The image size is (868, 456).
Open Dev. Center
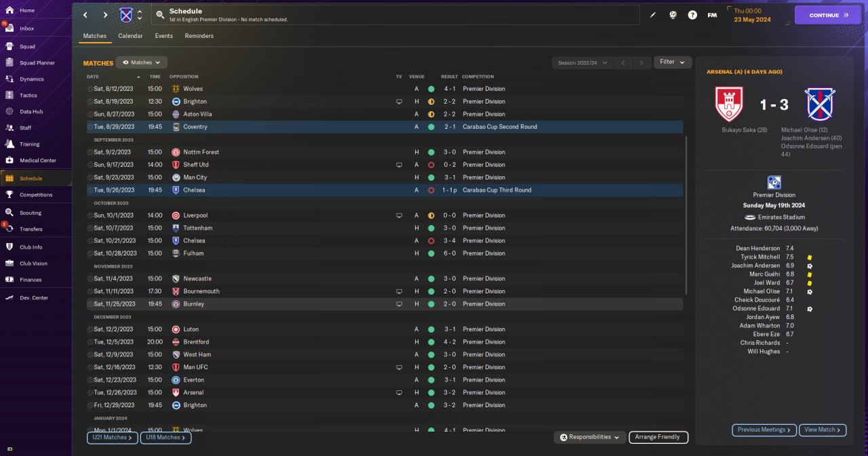pyautogui.click(x=34, y=298)
